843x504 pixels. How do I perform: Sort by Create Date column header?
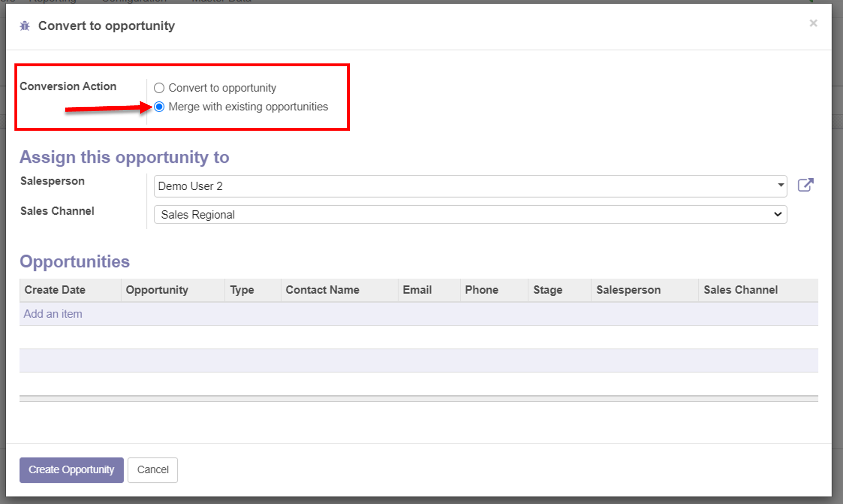(70, 290)
